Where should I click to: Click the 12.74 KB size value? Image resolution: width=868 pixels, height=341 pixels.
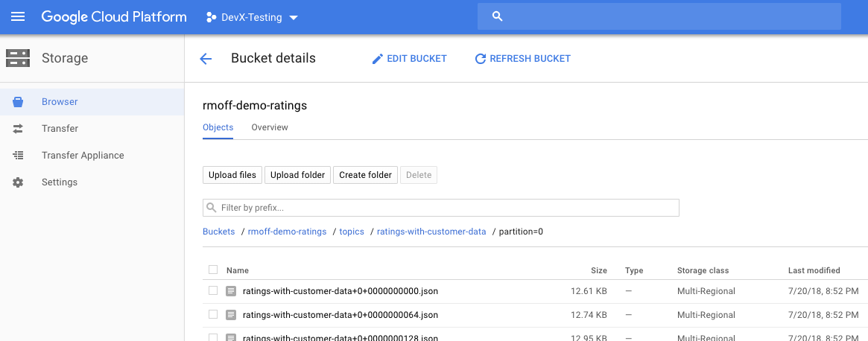point(589,315)
